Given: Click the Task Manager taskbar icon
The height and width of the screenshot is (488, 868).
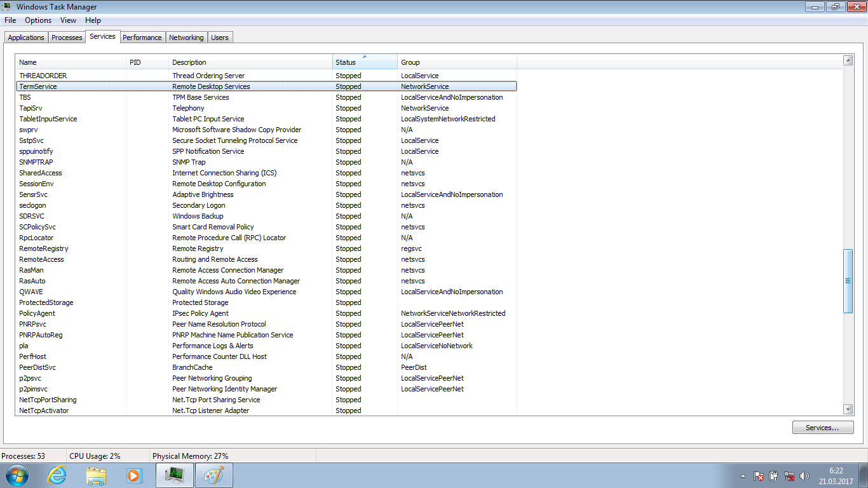Looking at the screenshot, I should click(174, 475).
